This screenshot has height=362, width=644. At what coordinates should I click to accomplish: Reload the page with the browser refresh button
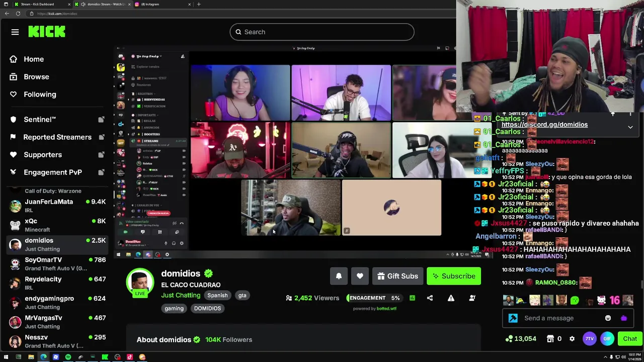click(x=18, y=14)
